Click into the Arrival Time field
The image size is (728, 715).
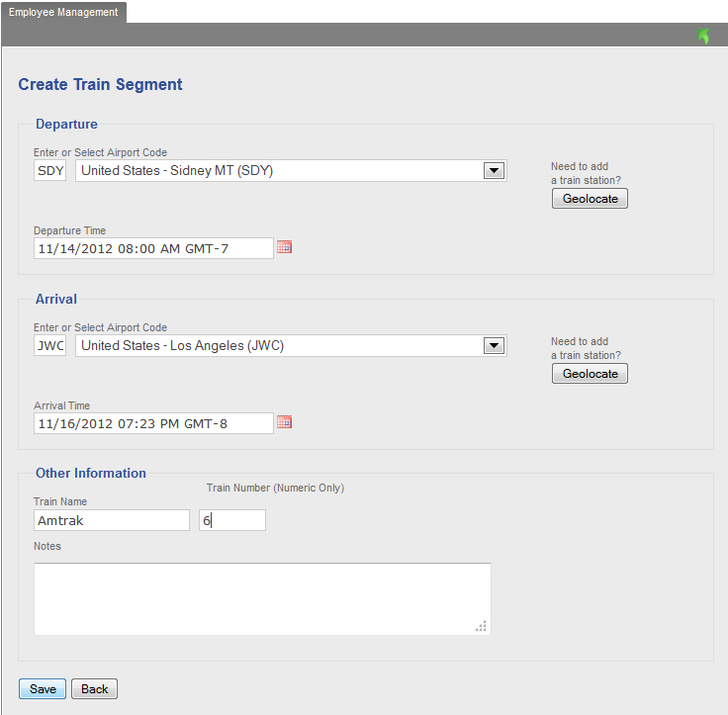(153, 423)
